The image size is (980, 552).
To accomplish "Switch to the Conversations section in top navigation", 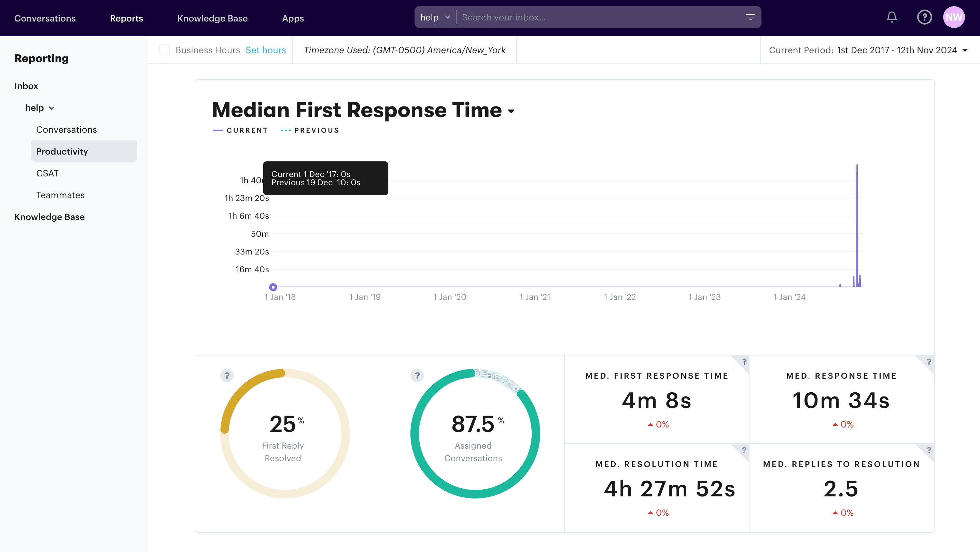I will pyautogui.click(x=45, y=18).
